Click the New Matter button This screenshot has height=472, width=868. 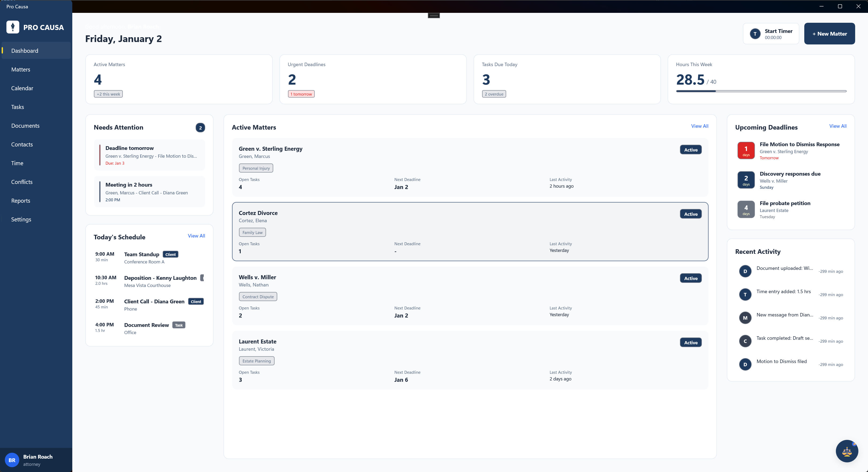click(x=829, y=34)
